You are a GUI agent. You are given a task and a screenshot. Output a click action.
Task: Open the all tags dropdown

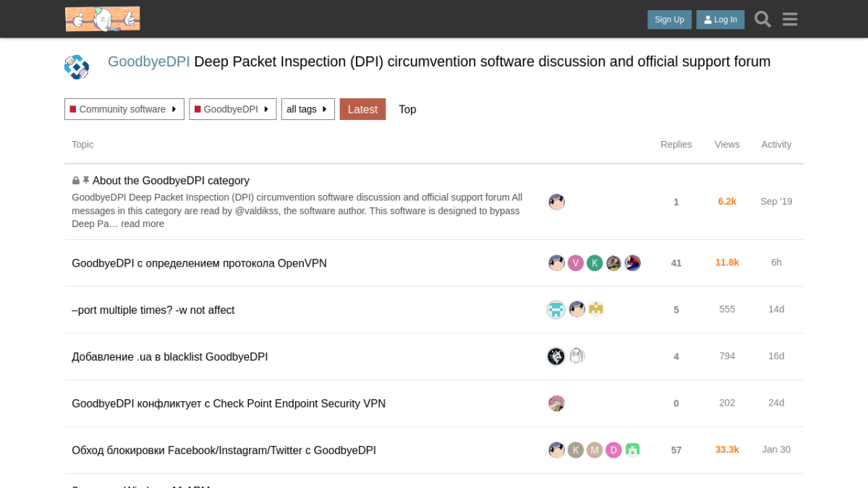[308, 109]
